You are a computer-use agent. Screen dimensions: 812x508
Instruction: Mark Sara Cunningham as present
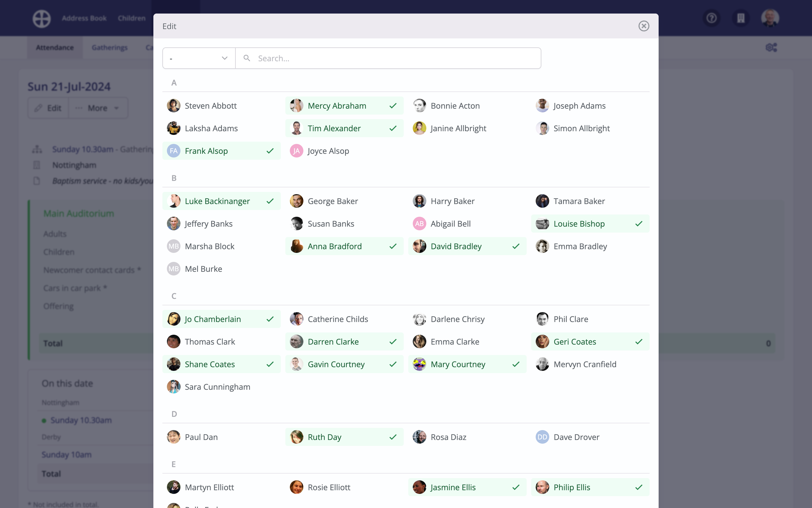pyautogui.click(x=221, y=386)
